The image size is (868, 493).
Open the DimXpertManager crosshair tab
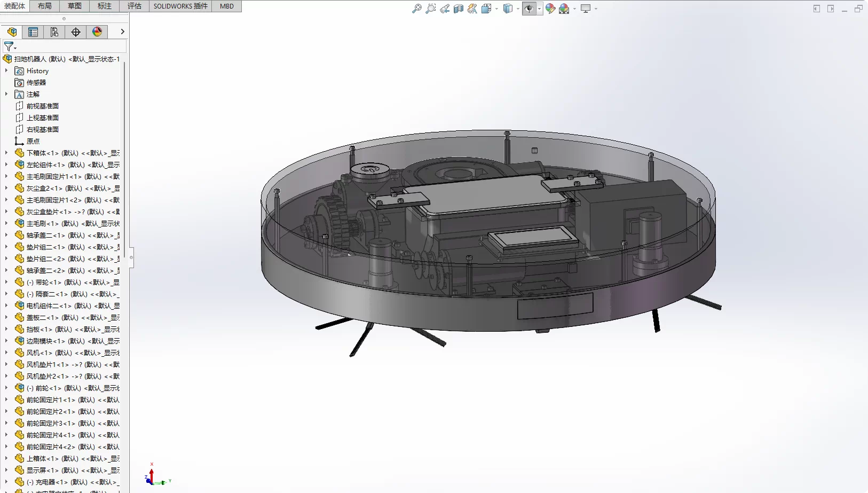point(76,32)
